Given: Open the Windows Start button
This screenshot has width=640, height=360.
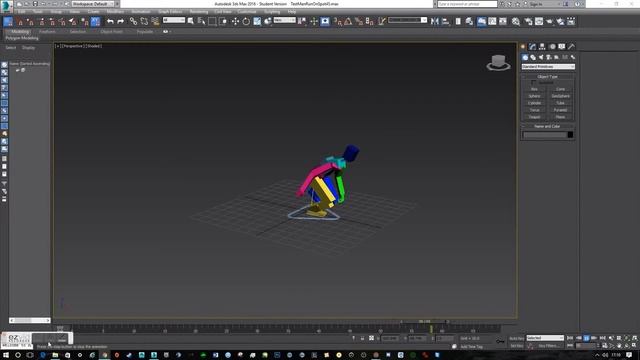Looking at the screenshot, I should point(6,355).
